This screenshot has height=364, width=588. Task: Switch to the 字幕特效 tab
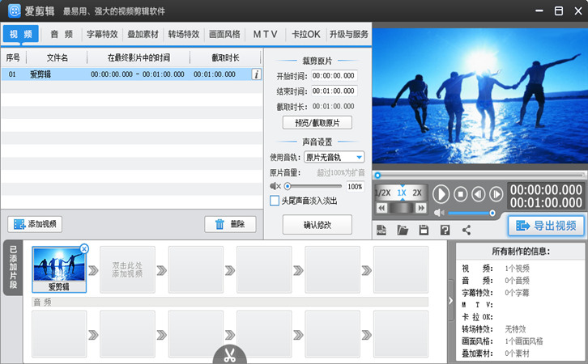(102, 34)
